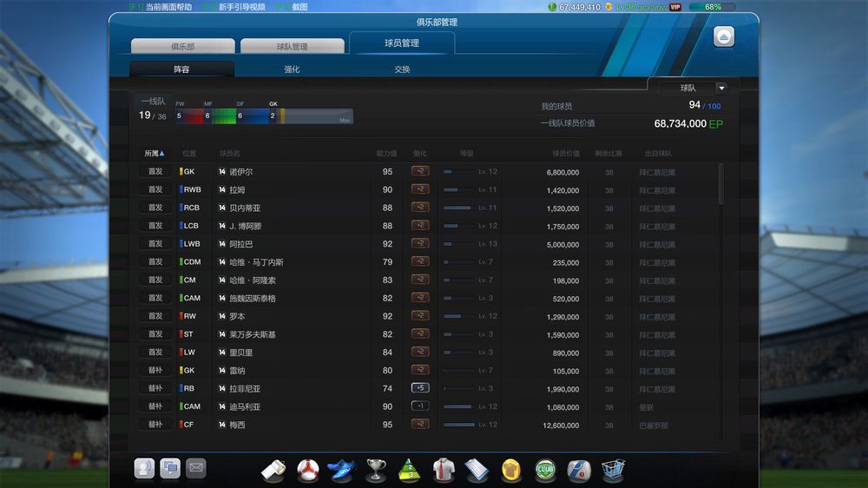The height and width of the screenshot is (488, 868).
Task: Click the 68,734,000 EP squad value
Action: coord(688,123)
